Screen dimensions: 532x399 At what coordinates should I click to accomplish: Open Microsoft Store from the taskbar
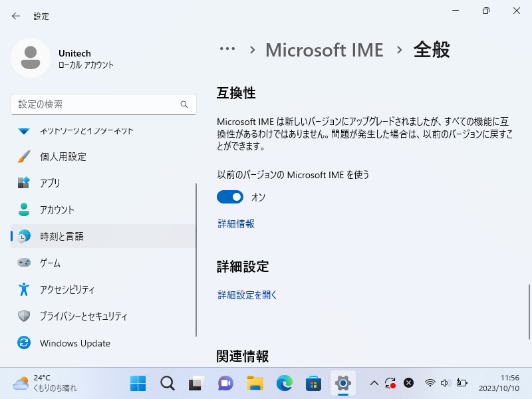click(313, 384)
